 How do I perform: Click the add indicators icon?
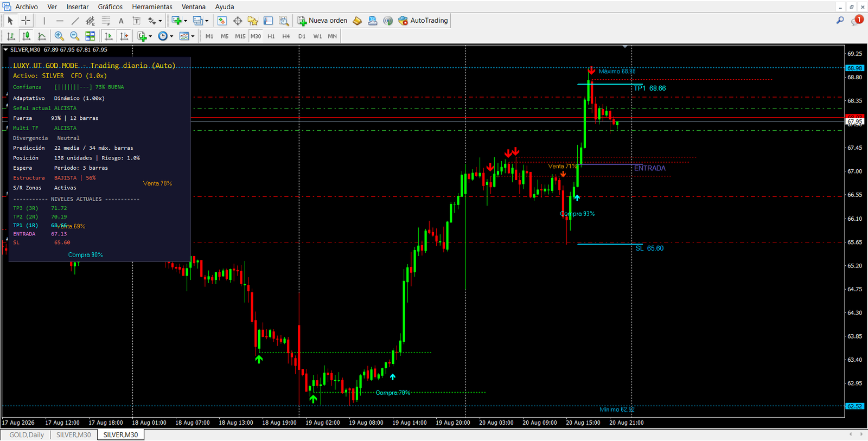(142, 36)
